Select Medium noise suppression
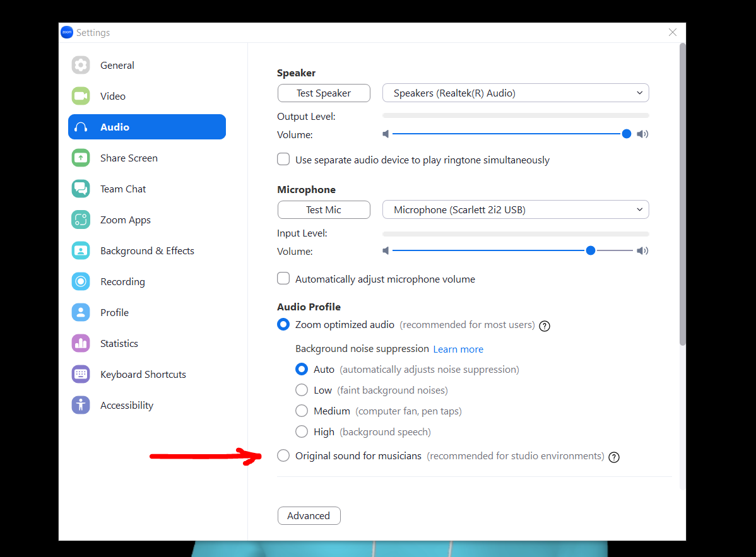Screen dimensions: 756x557 click(x=302, y=411)
